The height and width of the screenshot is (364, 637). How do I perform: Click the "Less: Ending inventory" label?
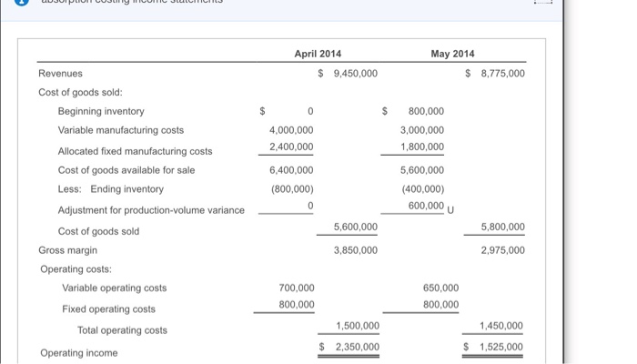coord(110,189)
